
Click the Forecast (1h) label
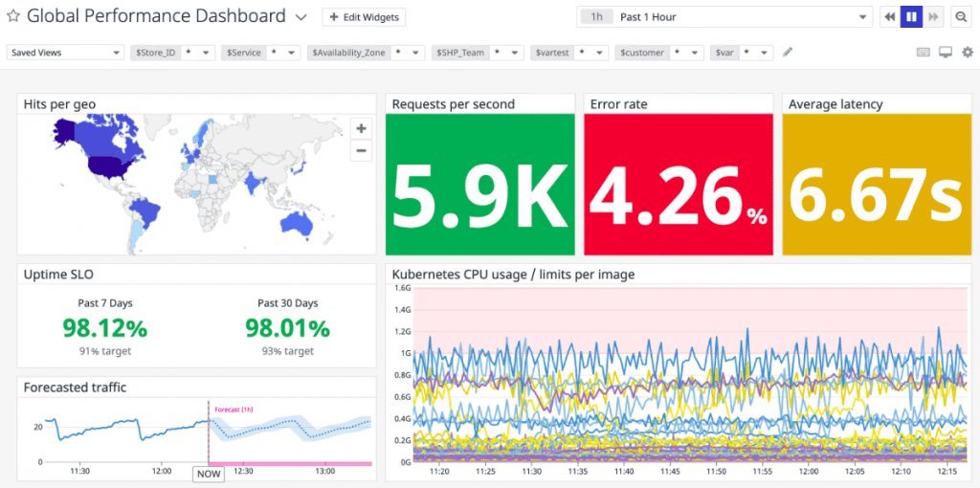[x=234, y=410]
